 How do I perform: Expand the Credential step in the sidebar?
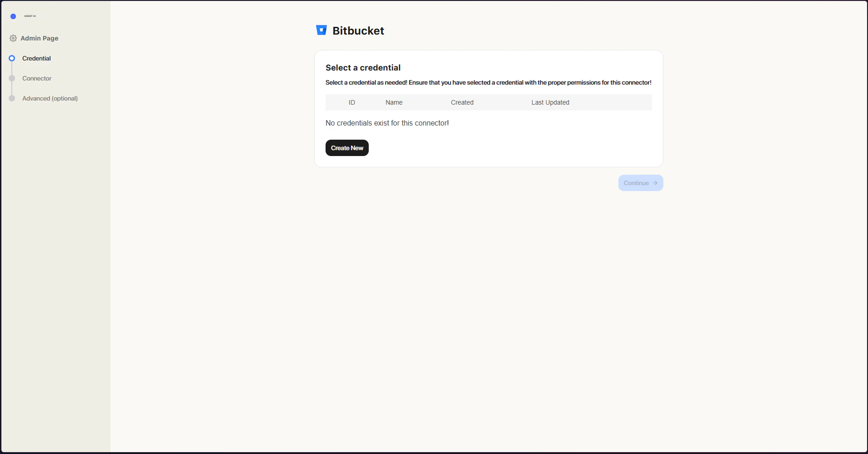click(37, 58)
